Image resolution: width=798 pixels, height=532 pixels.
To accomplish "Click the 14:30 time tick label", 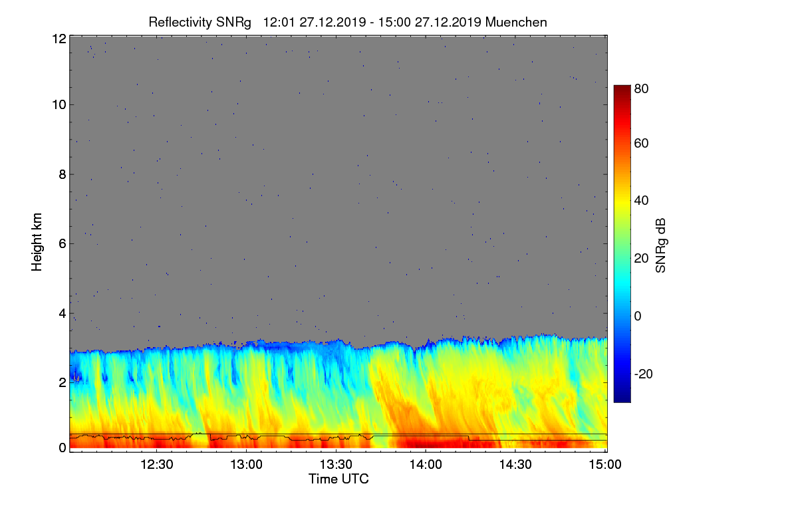I will tap(515, 464).
